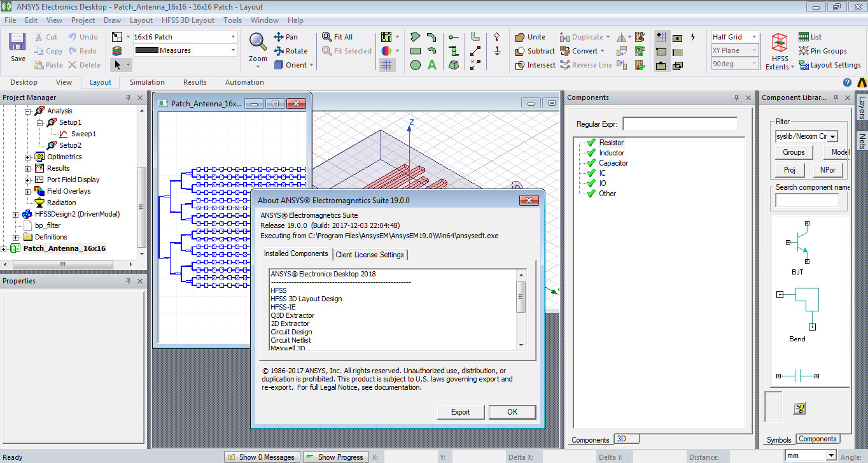Click the Regular Expr input field

[x=680, y=124]
